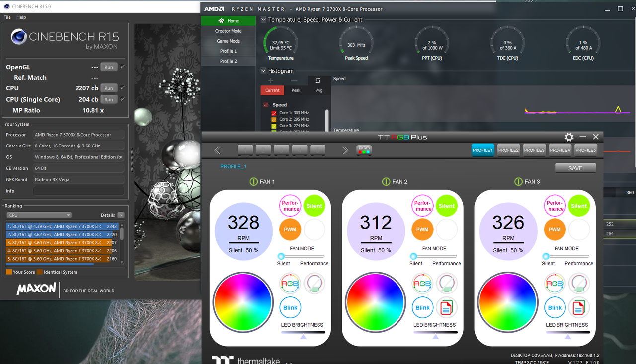Click Fan 3 LED brightness slider marker
The height and width of the screenshot is (364, 636).
point(568,337)
